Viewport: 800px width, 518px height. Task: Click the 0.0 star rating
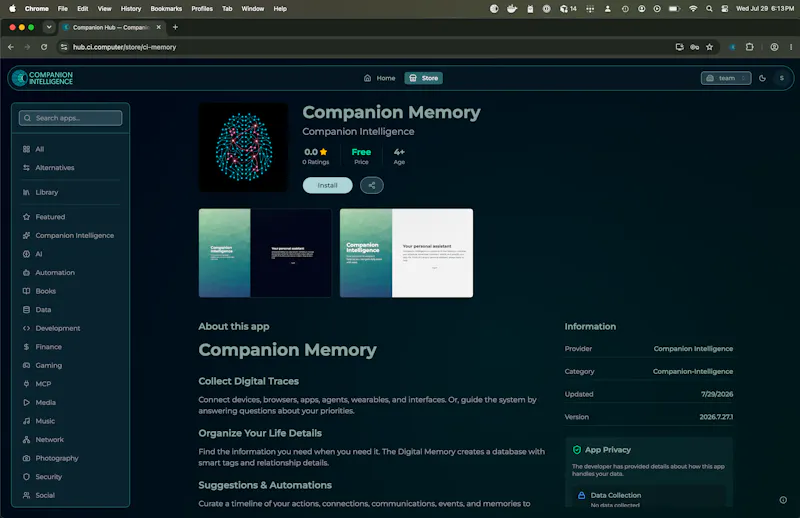pos(316,152)
